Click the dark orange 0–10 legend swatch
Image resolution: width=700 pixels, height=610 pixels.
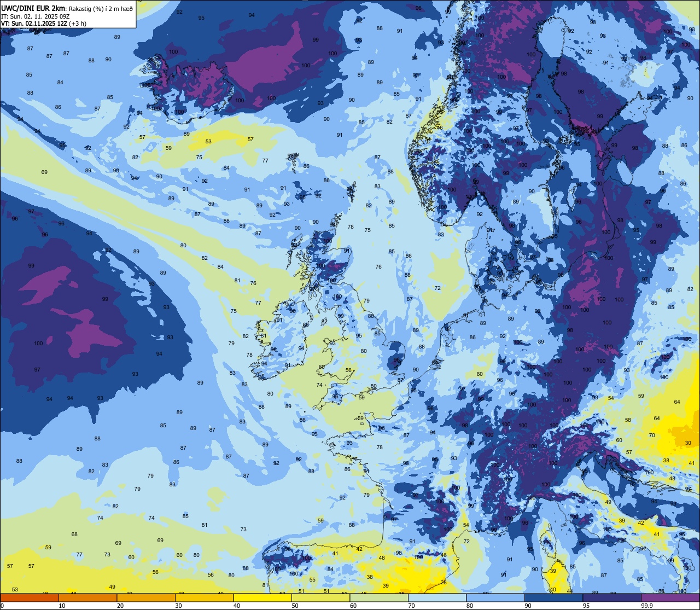click(x=30, y=597)
